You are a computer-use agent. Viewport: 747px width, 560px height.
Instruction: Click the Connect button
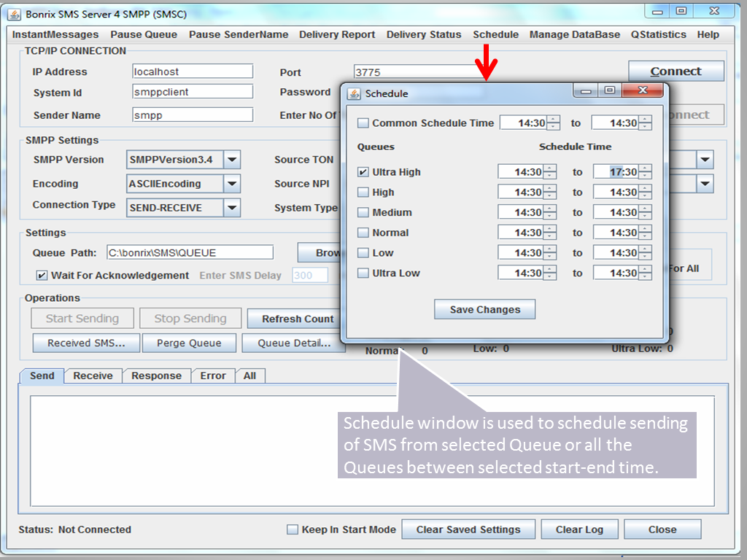point(676,71)
